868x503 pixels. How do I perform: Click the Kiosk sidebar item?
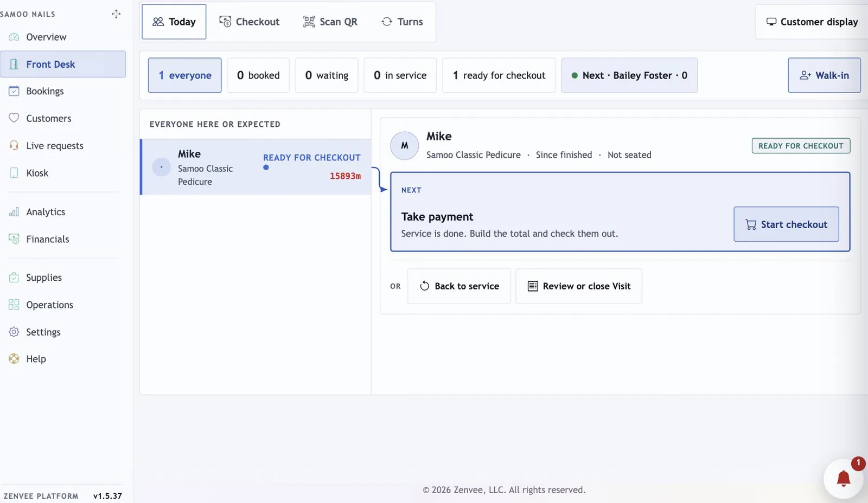(63, 173)
